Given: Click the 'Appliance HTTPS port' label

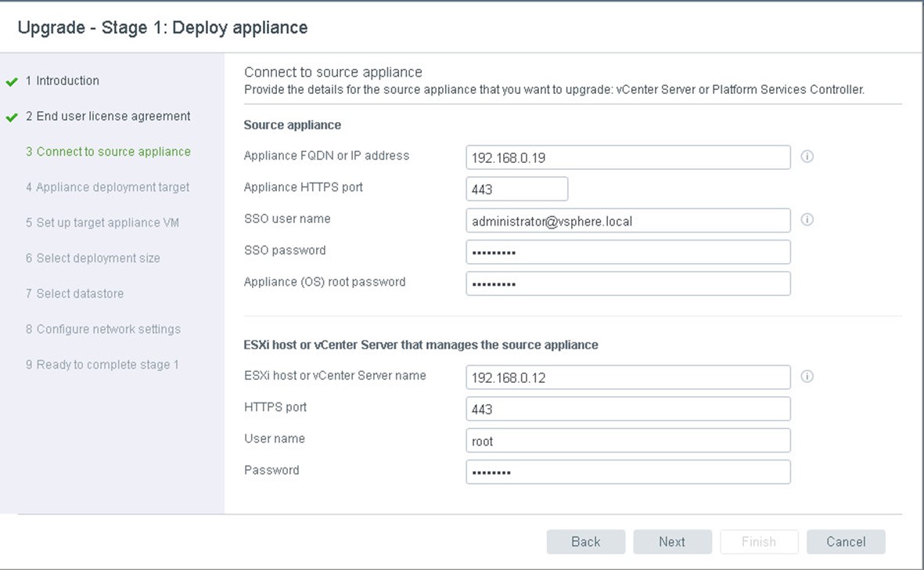Looking at the screenshot, I should [x=304, y=187].
